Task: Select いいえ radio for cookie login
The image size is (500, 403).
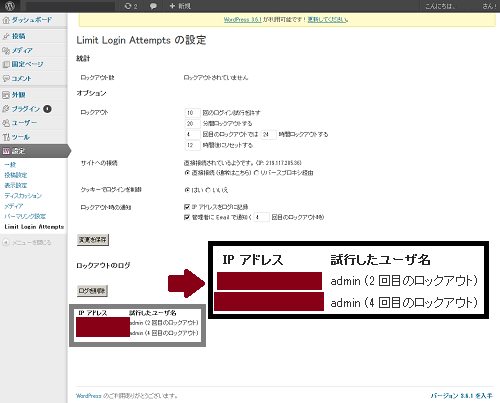Action: [208, 190]
